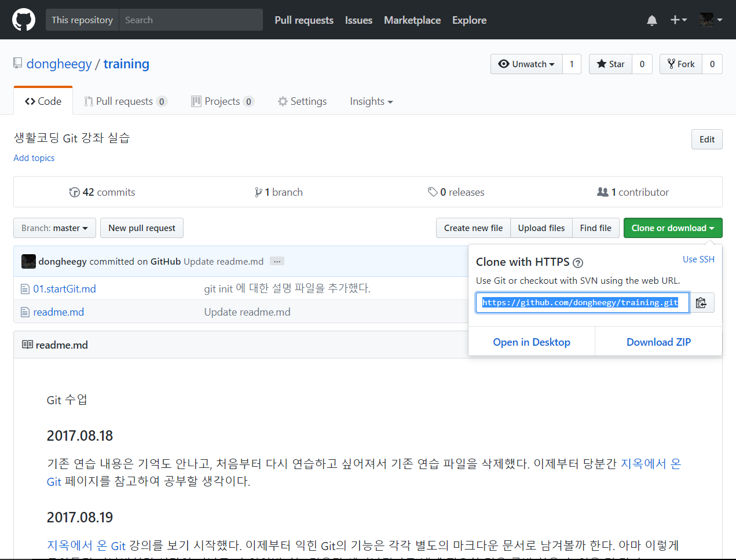Go to the Settings tab
Image resolution: width=736 pixels, height=560 pixels.
(302, 101)
